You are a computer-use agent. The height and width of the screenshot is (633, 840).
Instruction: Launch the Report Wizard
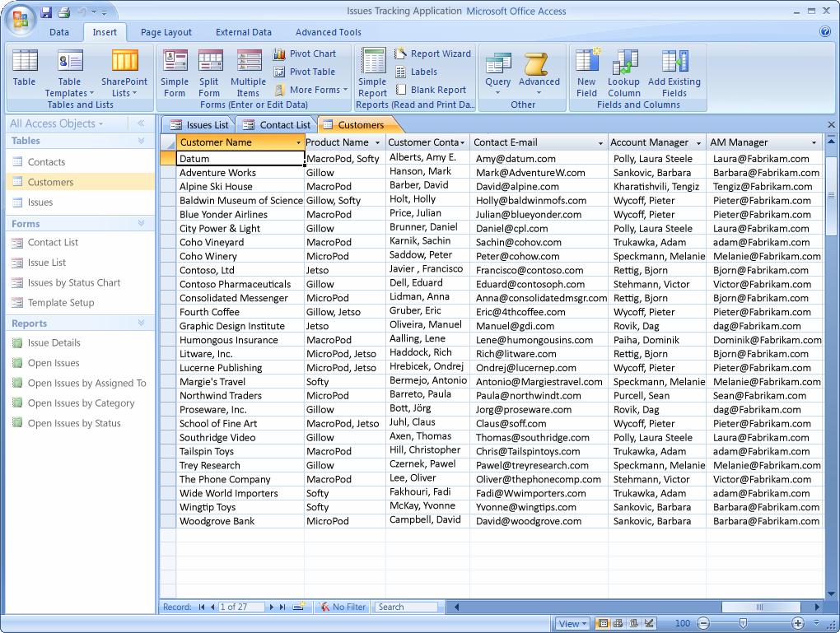tap(432, 54)
